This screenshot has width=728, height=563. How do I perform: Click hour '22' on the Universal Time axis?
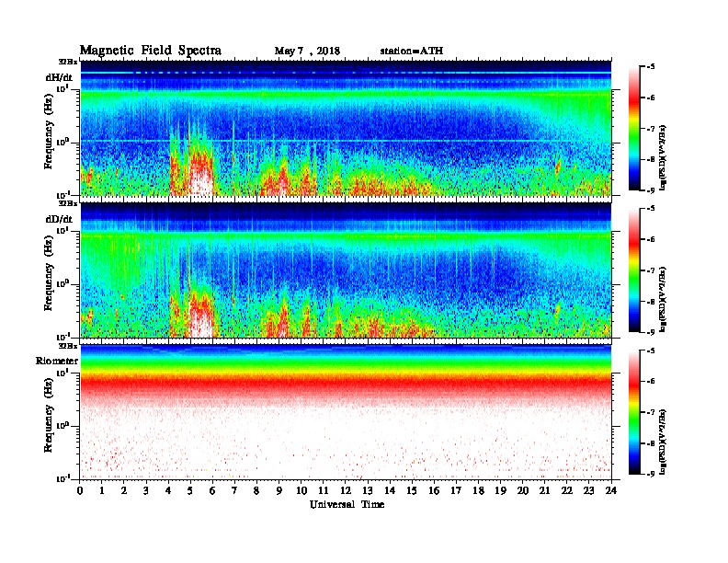(567, 490)
